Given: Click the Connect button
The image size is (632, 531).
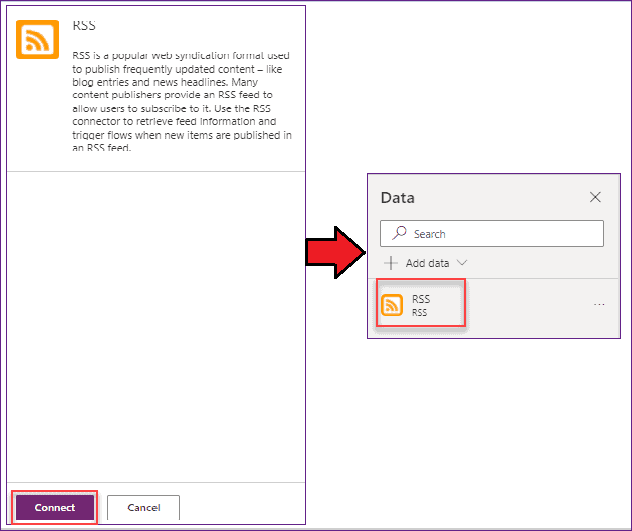Looking at the screenshot, I should click(x=55, y=507).
